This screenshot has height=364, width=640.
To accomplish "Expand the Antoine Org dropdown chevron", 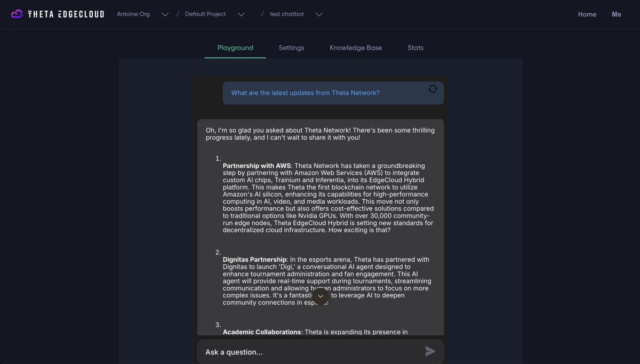I will click(165, 14).
